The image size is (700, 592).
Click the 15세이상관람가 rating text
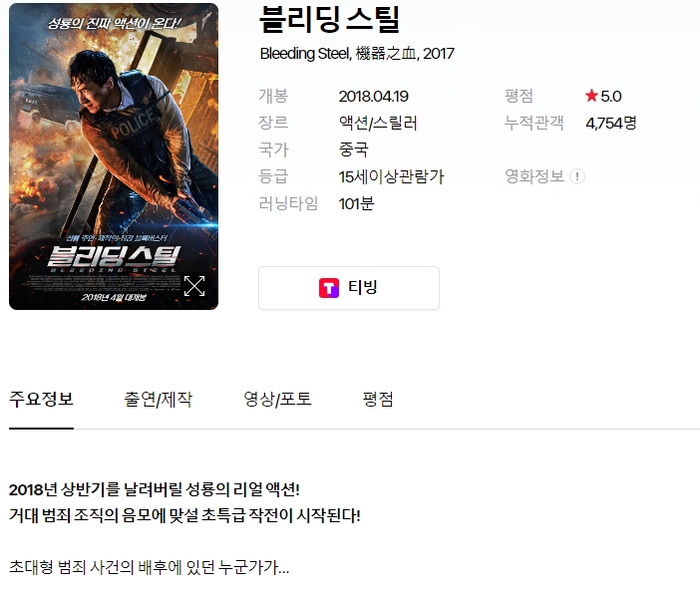(x=391, y=177)
